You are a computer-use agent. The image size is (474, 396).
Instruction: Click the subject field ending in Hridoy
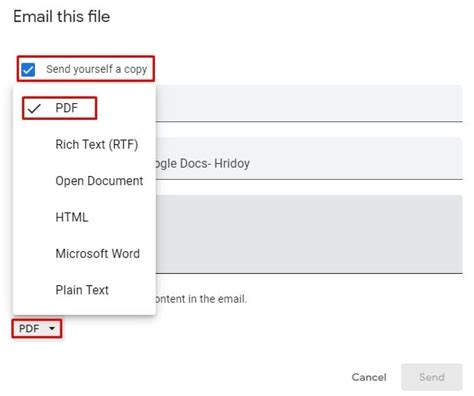point(309,159)
